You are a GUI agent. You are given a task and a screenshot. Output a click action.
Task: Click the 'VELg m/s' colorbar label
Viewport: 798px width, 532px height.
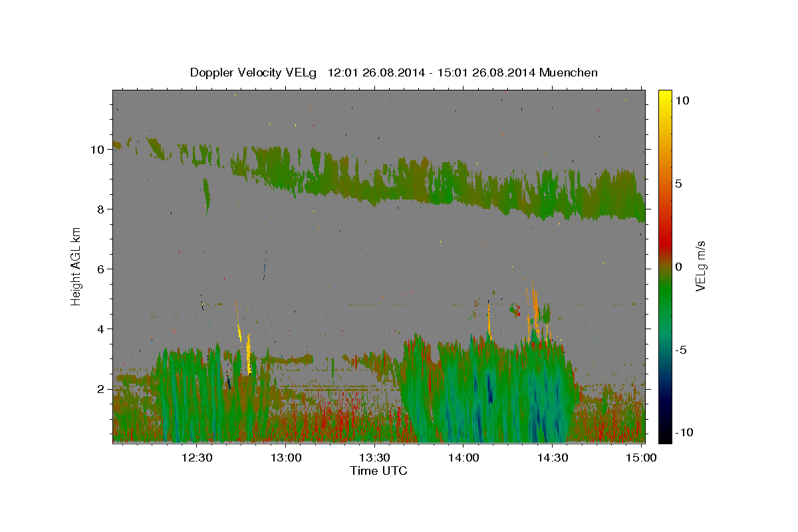pos(700,266)
